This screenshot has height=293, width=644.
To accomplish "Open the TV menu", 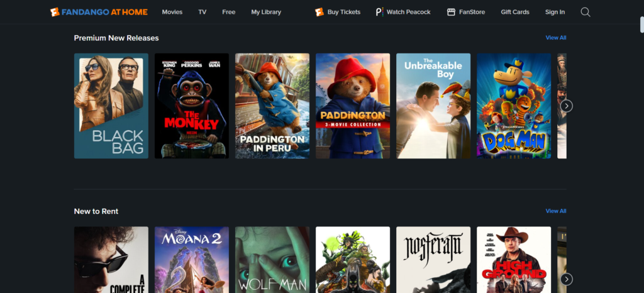I will point(202,12).
